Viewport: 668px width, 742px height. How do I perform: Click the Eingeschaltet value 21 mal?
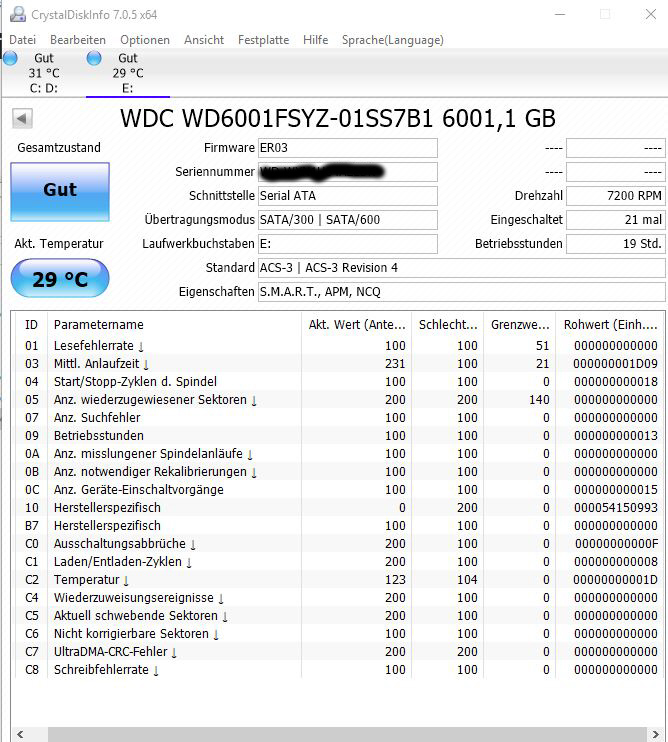tap(616, 220)
